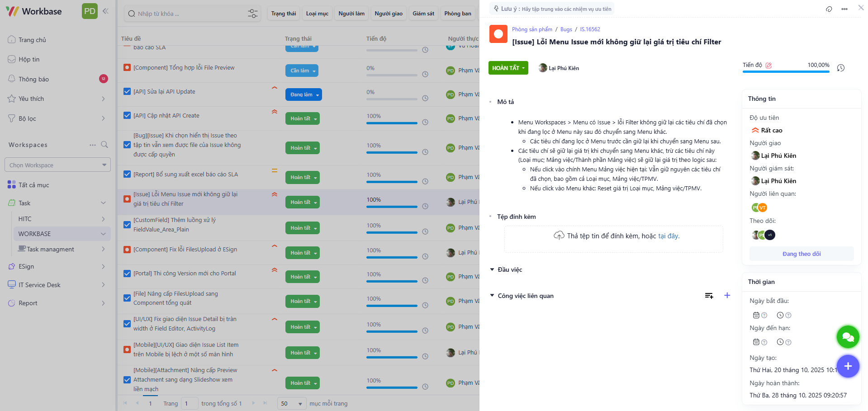Image resolution: width=868 pixels, height=411 pixels.
Task: Toggle checkbox for Portal Thi công Version task
Action: (127, 273)
